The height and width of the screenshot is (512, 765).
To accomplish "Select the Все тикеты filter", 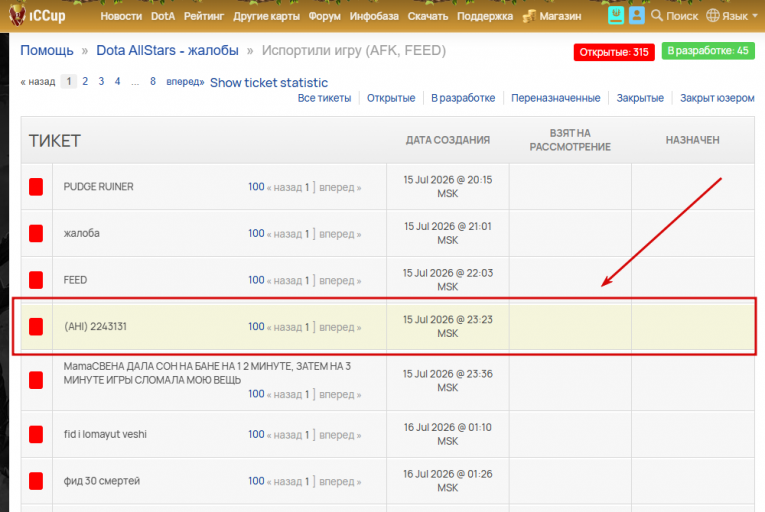I will [324, 98].
